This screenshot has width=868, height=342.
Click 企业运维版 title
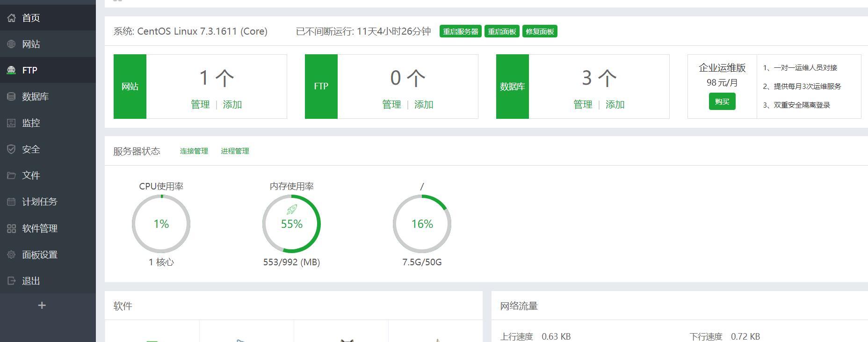722,68
